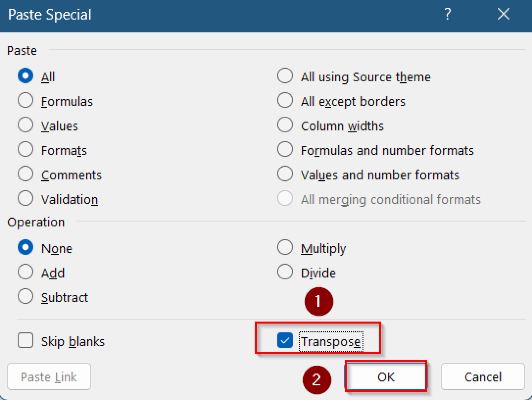Choose All except borders option
The height and width of the screenshot is (400, 532).
[x=285, y=101]
